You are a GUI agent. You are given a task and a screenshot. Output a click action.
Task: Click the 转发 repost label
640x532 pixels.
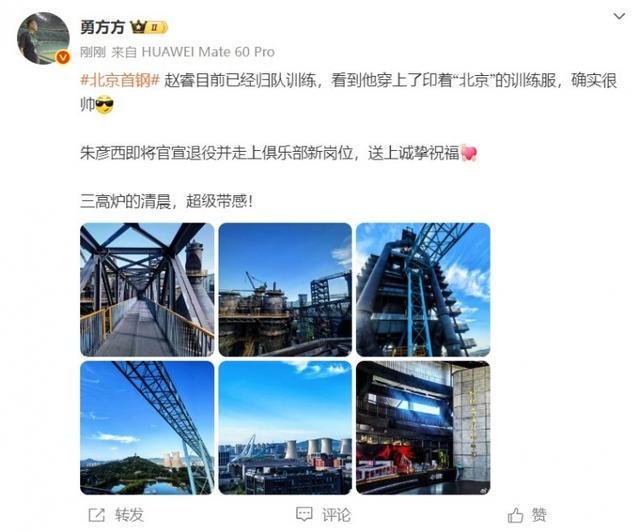click(129, 515)
